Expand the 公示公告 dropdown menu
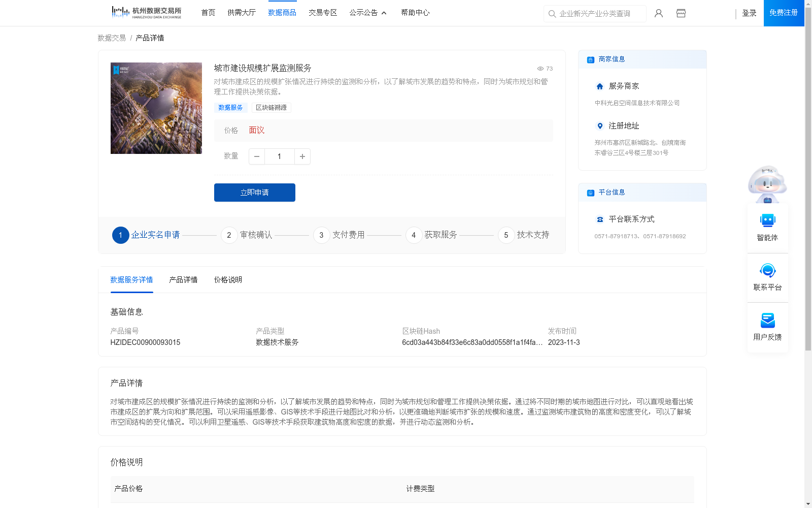Image resolution: width=812 pixels, height=508 pixels. pos(368,12)
